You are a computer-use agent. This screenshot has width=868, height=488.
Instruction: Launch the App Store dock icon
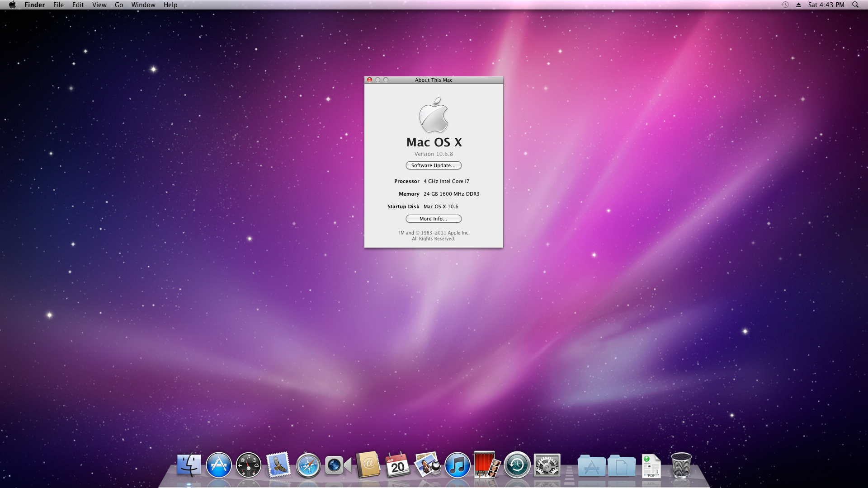[x=219, y=465]
